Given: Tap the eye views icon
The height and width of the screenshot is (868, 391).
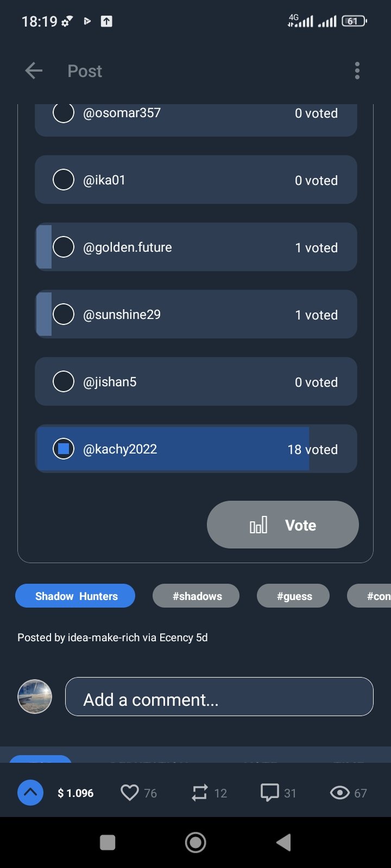Looking at the screenshot, I should [339, 793].
